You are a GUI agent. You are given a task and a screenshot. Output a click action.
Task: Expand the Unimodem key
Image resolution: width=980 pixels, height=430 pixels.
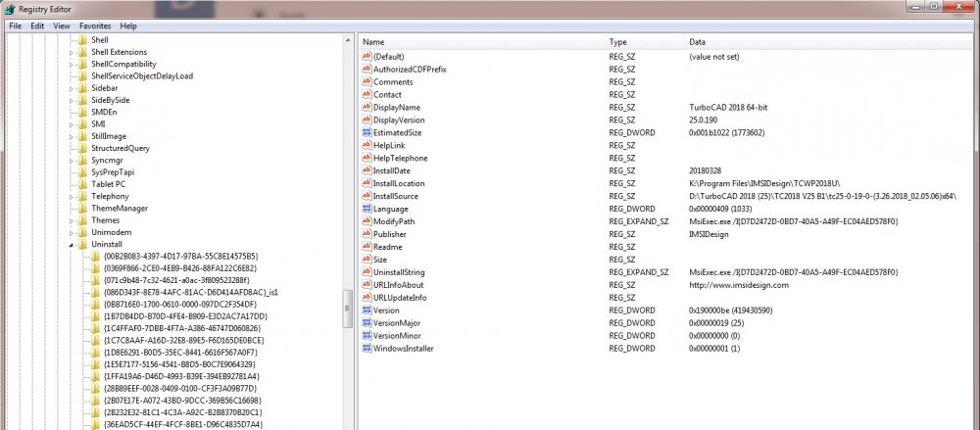[71, 232]
